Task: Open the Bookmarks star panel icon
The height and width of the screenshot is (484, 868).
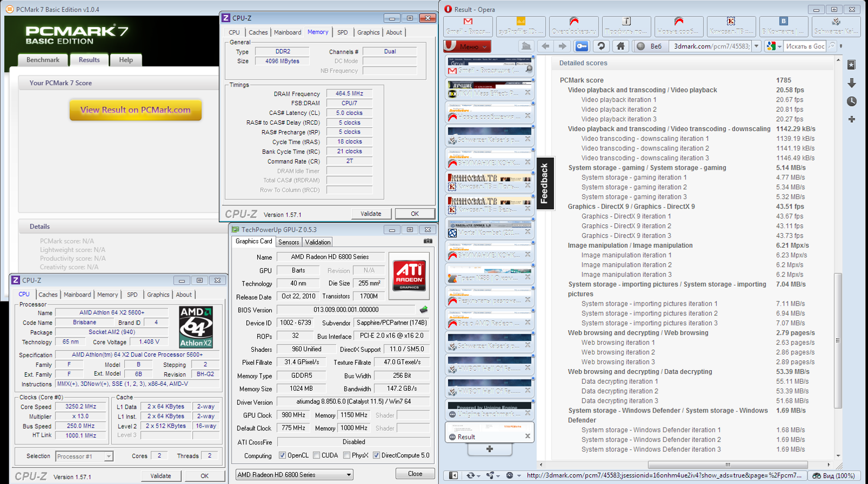Action: click(x=852, y=65)
